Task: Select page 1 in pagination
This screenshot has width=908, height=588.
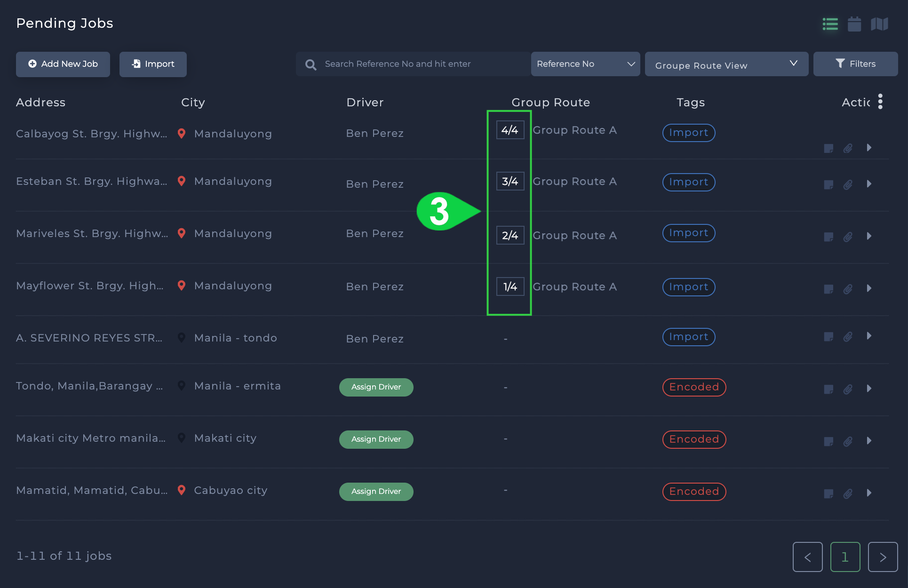Action: point(845,557)
